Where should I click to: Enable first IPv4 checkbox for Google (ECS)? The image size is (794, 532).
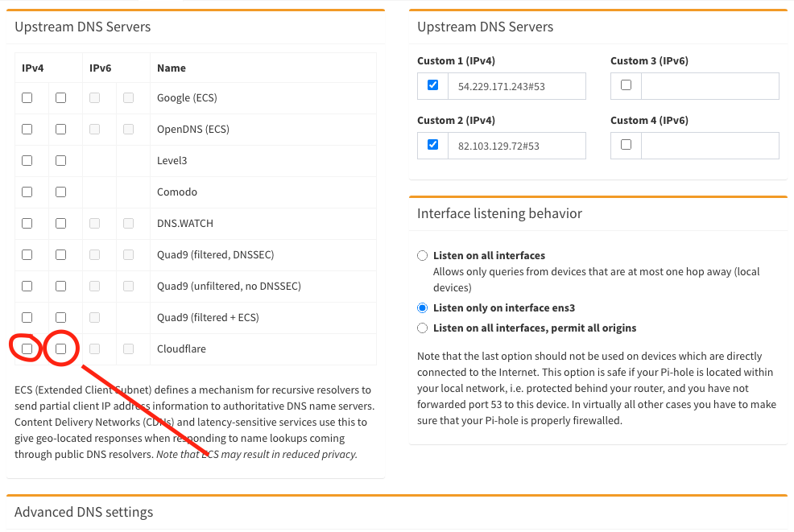[x=27, y=97]
